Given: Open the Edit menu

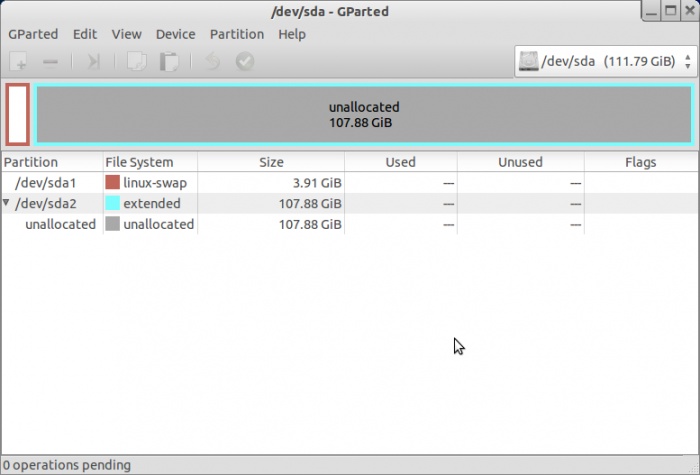Looking at the screenshot, I should click(85, 34).
